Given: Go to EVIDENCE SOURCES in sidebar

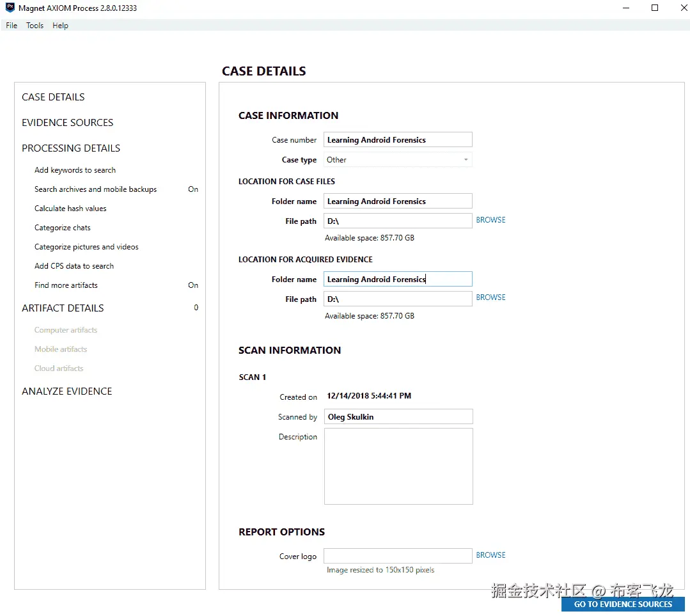Looking at the screenshot, I should tap(67, 122).
